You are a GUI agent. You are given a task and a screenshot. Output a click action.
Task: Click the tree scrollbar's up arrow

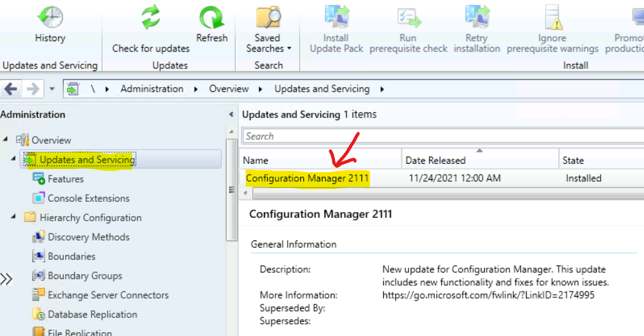(232, 132)
